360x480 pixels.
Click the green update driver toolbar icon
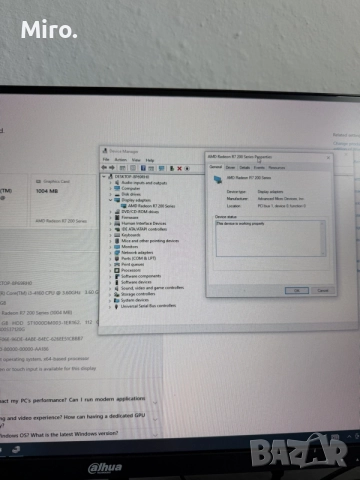(172, 168)
